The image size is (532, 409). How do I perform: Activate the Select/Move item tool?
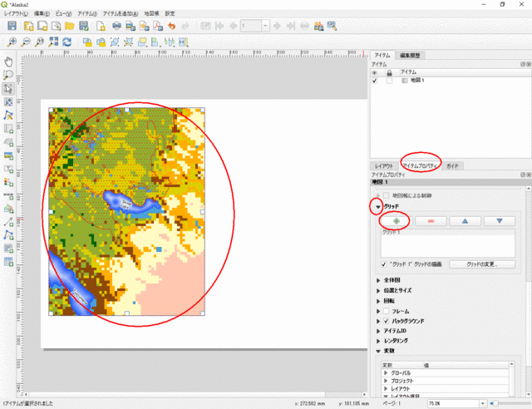[8, 89]
